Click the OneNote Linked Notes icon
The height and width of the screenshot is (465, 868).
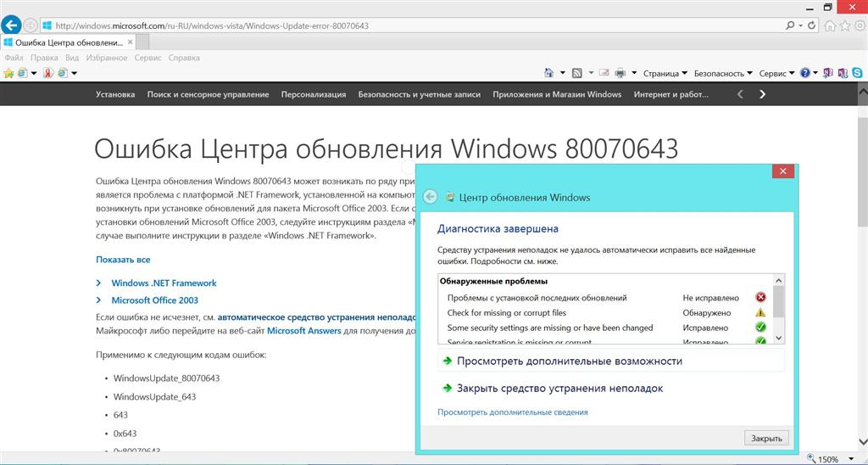pyautogui.click(x=843, y=73)
